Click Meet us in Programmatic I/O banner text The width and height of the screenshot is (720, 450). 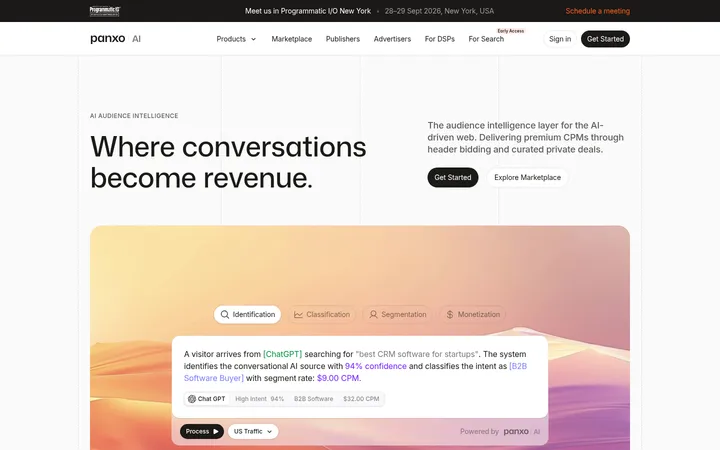(308, 11)
